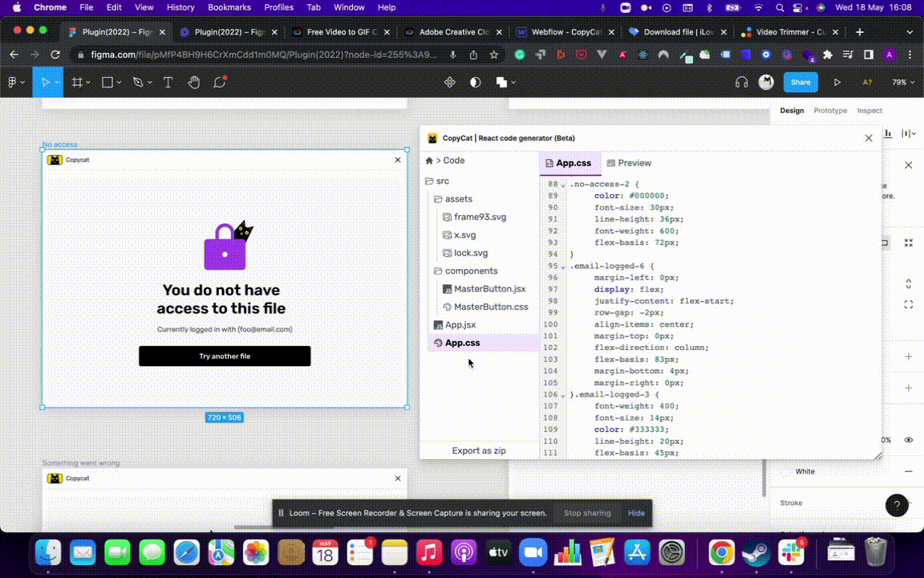Open Zoom from the dock

point(533,552)
